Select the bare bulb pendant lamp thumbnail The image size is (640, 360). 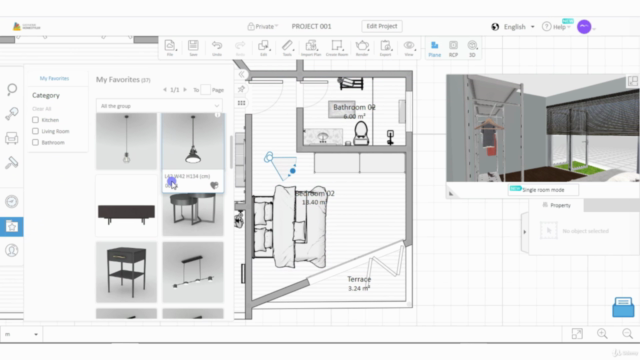point(126,141)
